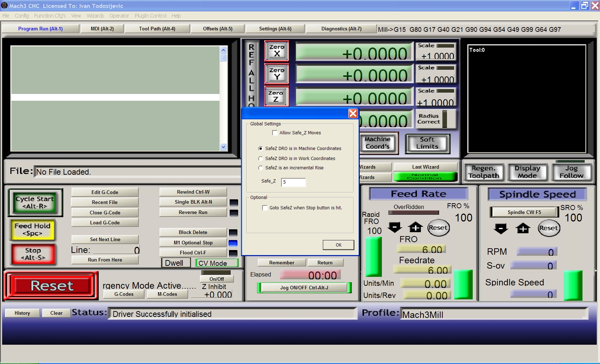The height and width of the screenshot is (364, 600).
Task: Select SafeZ is an incremental Rise
Action: [x=261, y=168]
